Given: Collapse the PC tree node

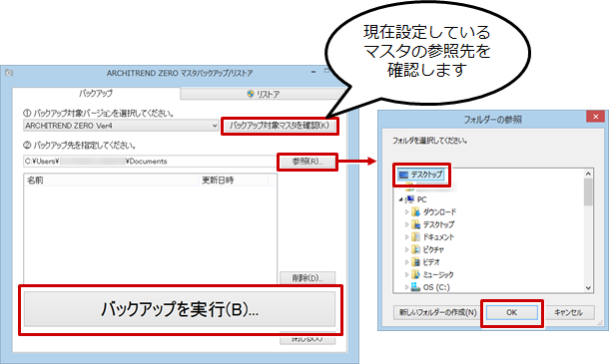Looking at the screenshot, I should [400, 199].
